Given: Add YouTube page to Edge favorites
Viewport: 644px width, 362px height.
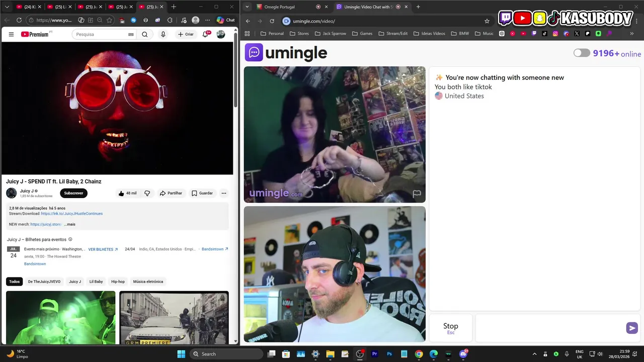Looking at the screenshot, I should (109, 20).
